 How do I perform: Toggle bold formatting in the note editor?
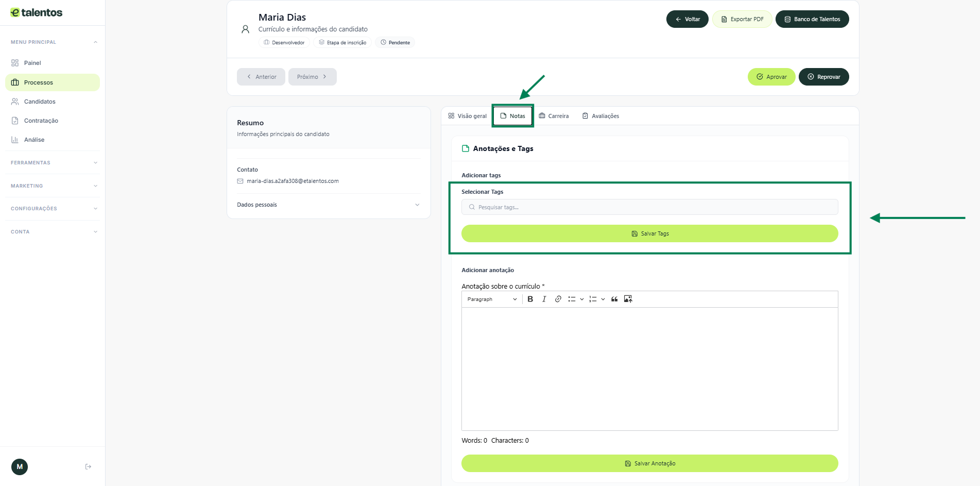tap(530, 299)
